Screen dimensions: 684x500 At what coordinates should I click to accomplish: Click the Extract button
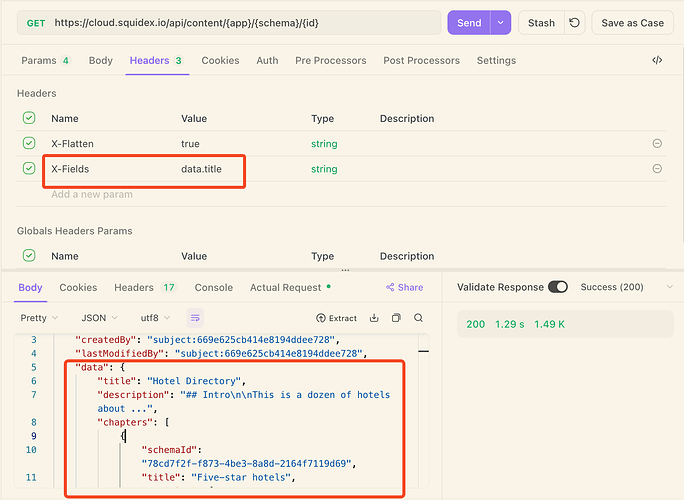336,318
